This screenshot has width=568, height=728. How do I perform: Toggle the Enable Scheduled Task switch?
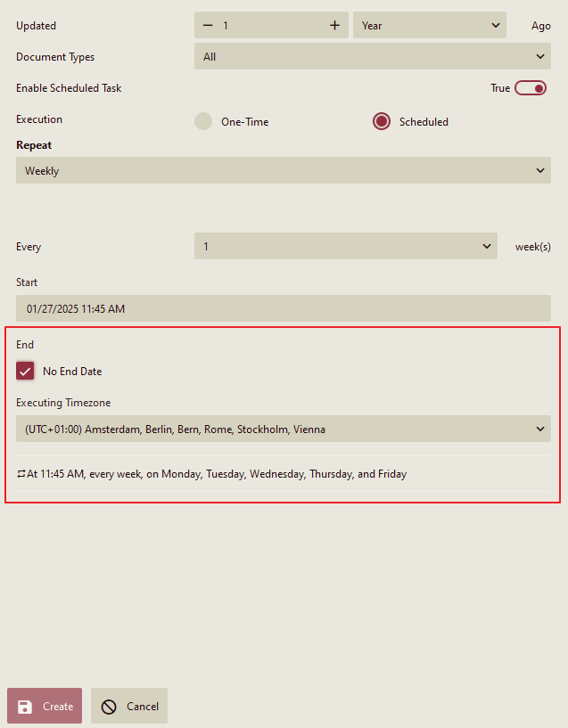tap(530, 88)
